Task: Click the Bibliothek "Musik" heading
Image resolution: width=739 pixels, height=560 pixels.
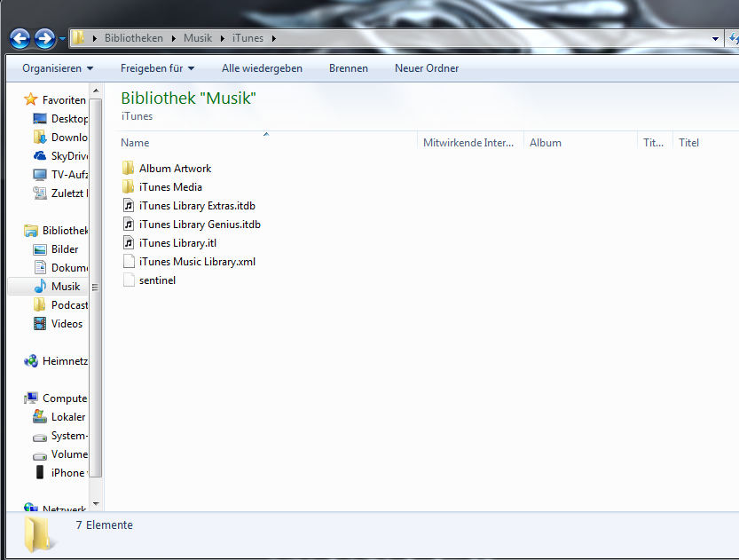Action: coord(188,98)
